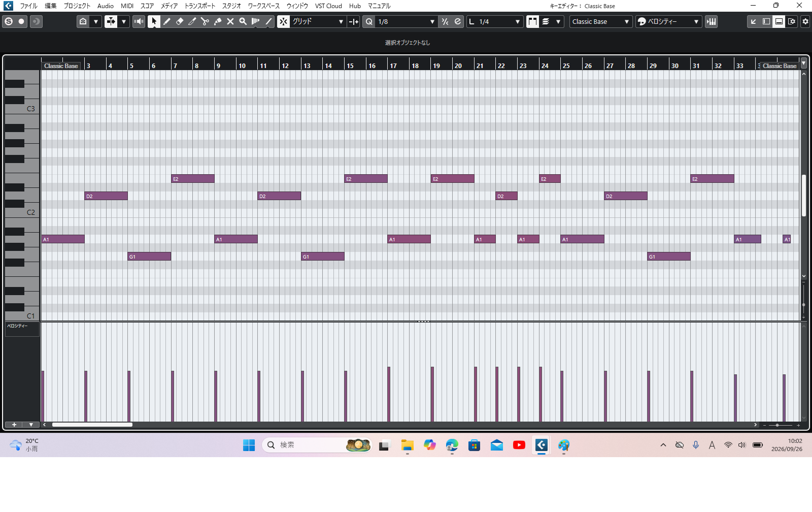
Task: Open the 1/8 quantize preset dropdown
Action: (406, 21)
